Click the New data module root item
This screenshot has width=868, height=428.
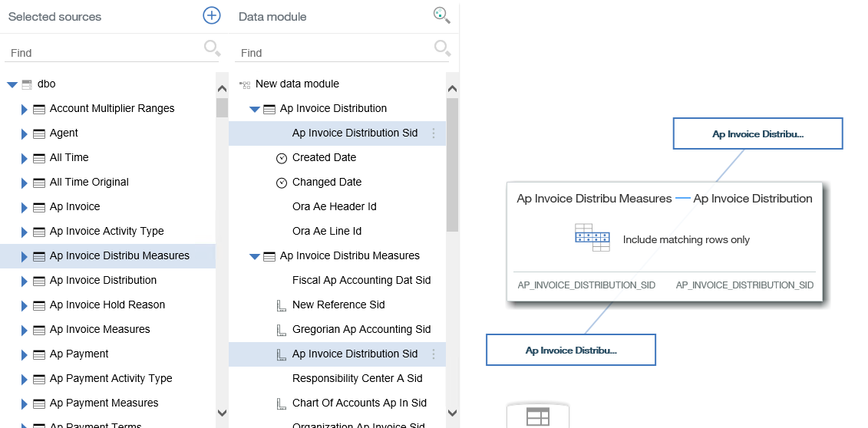tap(297, 84)
